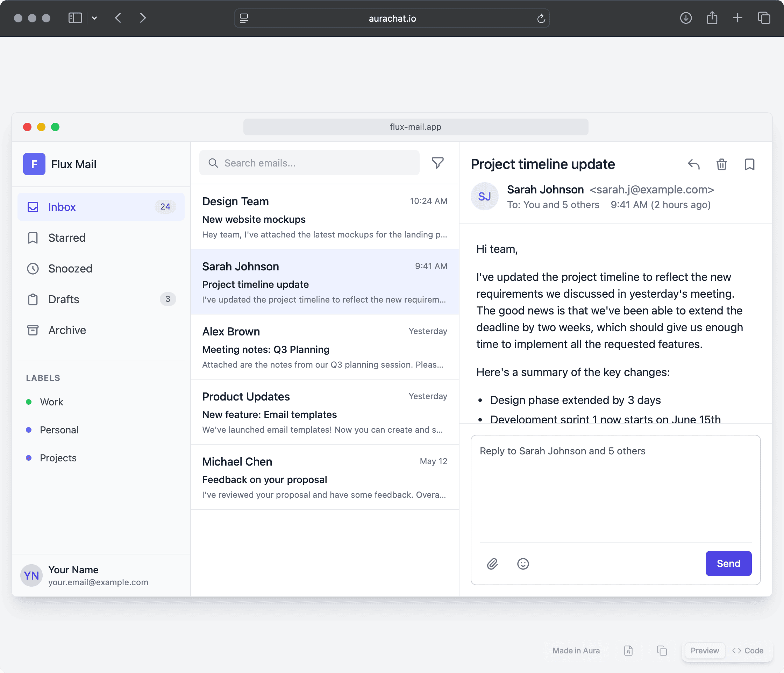Screen dimensions: 784x673
Task: Open the Drafts folder
Action: pyautogui.click(x=64, y=299)
